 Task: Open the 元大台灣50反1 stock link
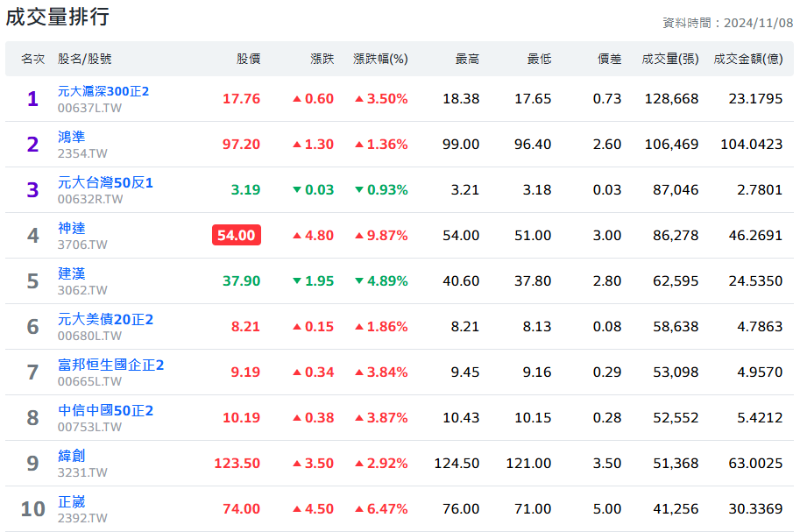pyautogui.click(x=105, y=182)
